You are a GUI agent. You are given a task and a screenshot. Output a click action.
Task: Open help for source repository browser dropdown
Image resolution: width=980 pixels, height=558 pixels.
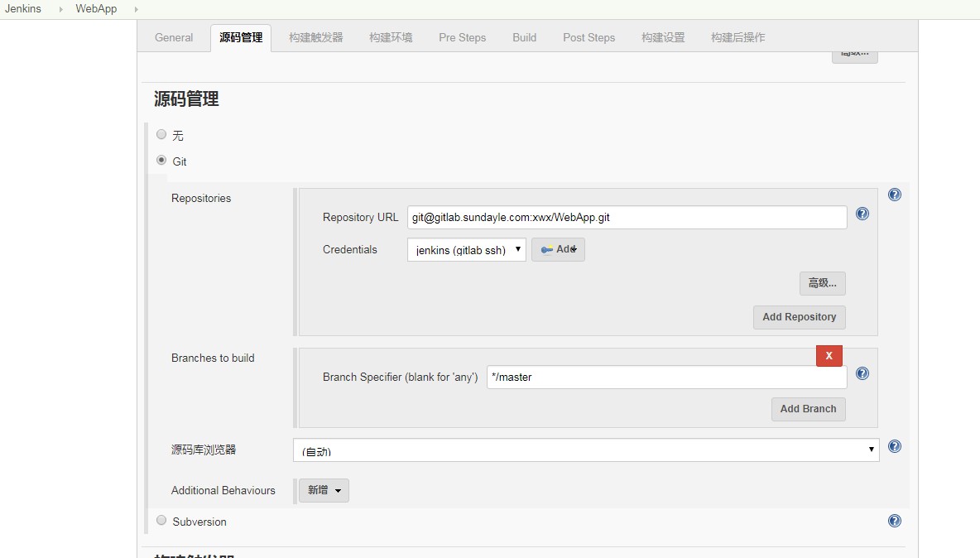point(894,446)
